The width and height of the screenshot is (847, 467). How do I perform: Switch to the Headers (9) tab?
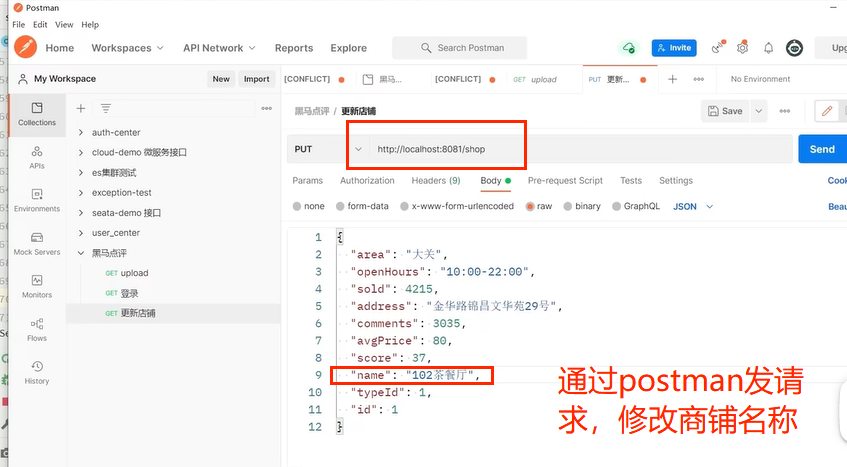click(x=436, y=180)
